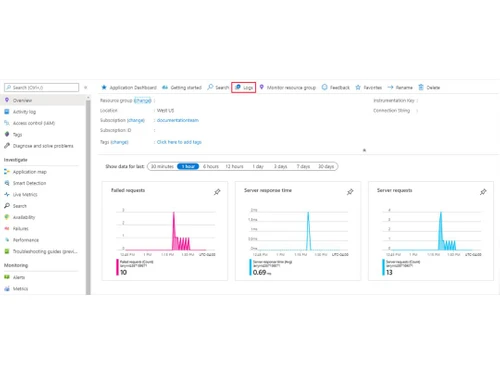Select the 1 day time range
The image size is (500, 375).
pos(258,166)
